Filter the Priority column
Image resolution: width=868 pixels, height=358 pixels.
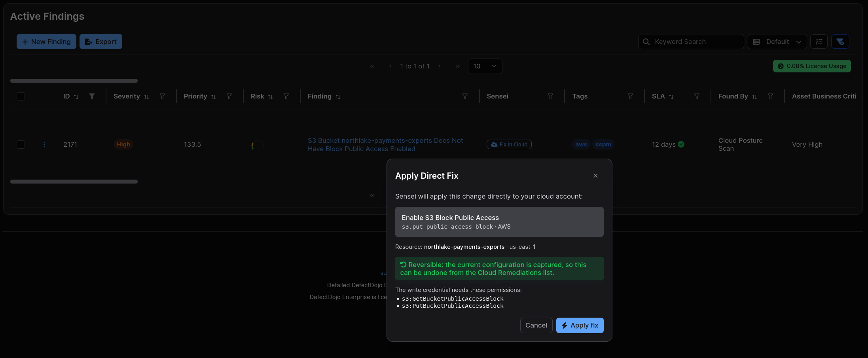(x=229, y=96)
